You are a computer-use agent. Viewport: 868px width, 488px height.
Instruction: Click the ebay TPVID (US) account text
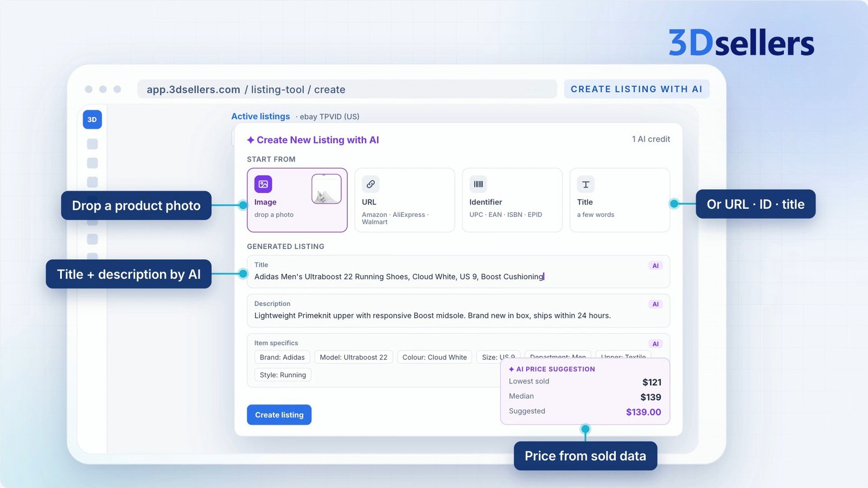329,117
